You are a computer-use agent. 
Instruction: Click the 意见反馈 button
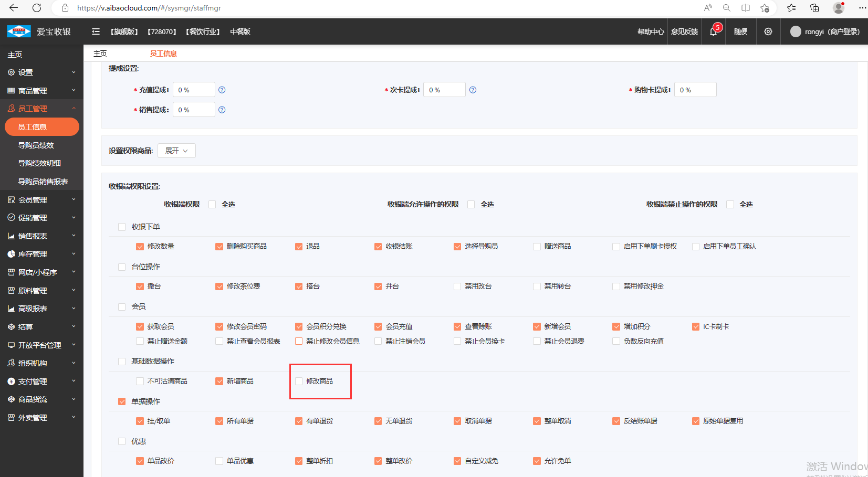(684, 32)
